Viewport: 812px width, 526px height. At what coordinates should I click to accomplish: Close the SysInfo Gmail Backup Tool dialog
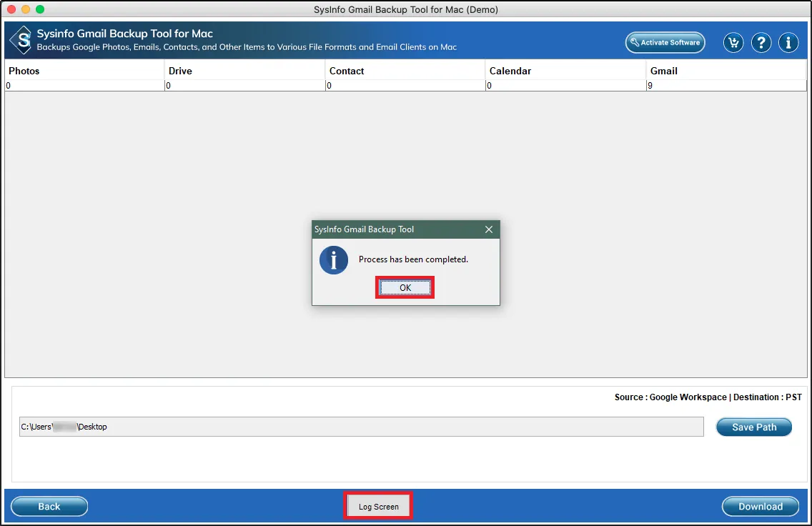point(488,229)
